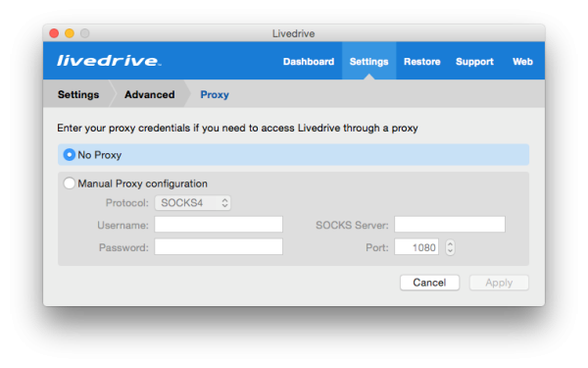This screenshot has width=588, height=368.
Task: Select the No Proxy radio button
Action: 70,155
